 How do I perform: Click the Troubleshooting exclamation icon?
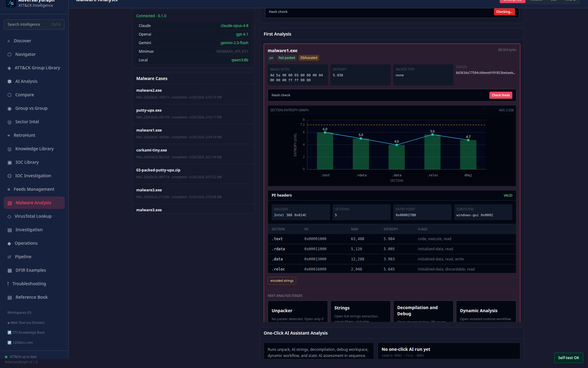(x=8, y=284)
